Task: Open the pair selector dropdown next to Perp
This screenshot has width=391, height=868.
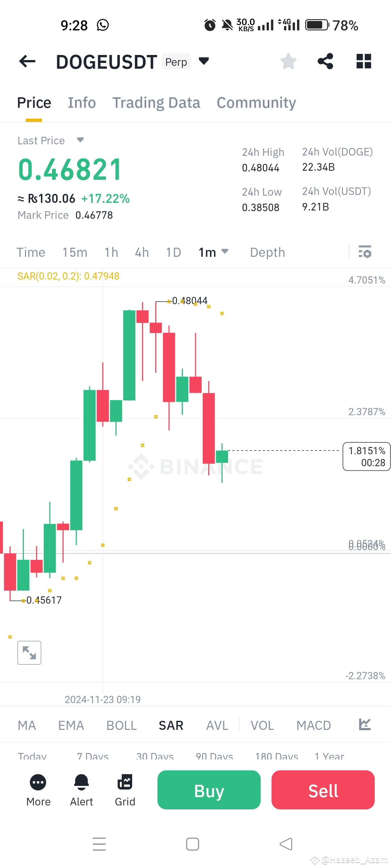Action: tap(203, 61)
